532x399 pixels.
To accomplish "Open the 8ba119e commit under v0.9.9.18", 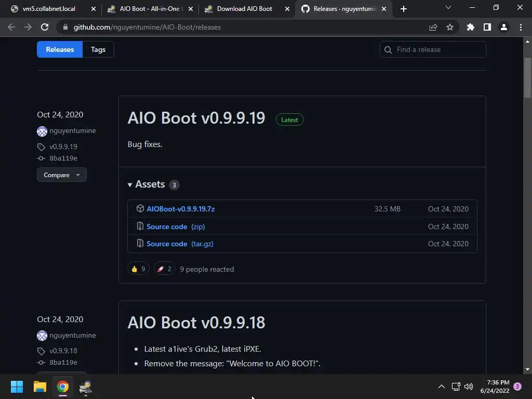I will pyautogui.click(x=63, y=362).
